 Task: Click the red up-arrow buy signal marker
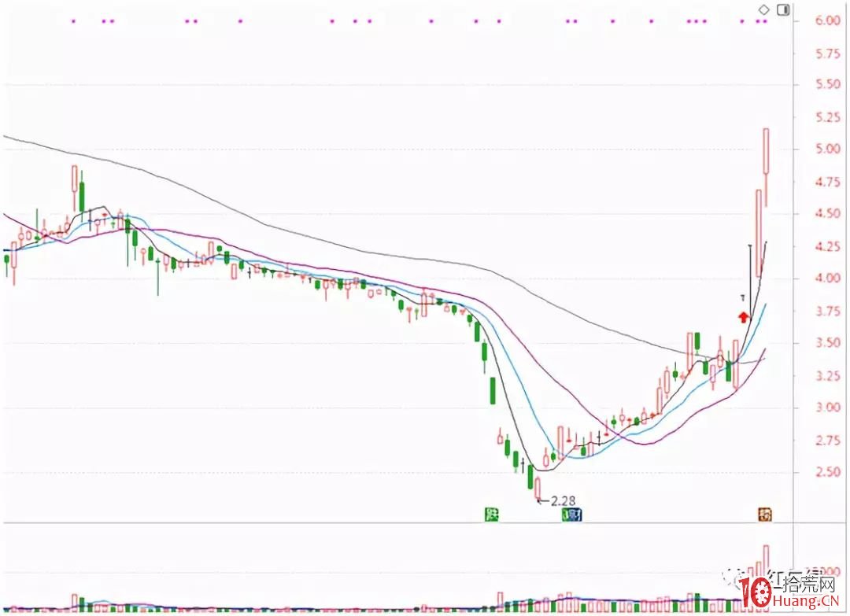click(x=743, y=317)
